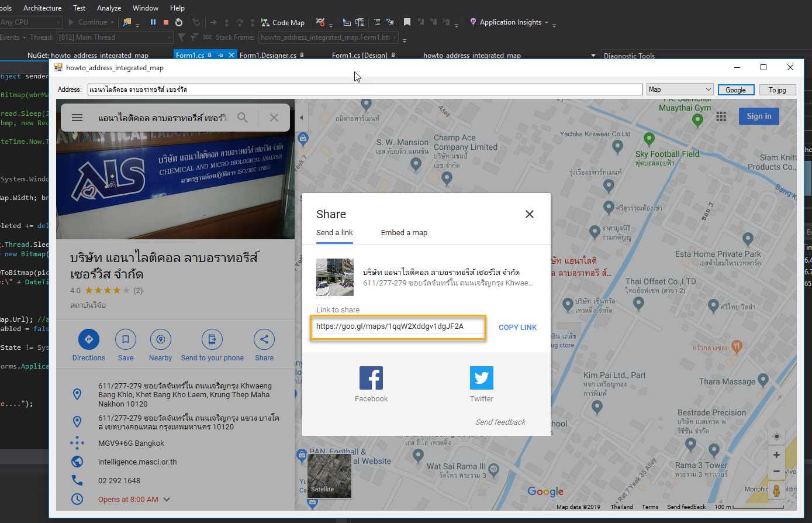Click the intelligence.masci.or.th website link
The height and width of the screenshot is (523, 812).
137,462
